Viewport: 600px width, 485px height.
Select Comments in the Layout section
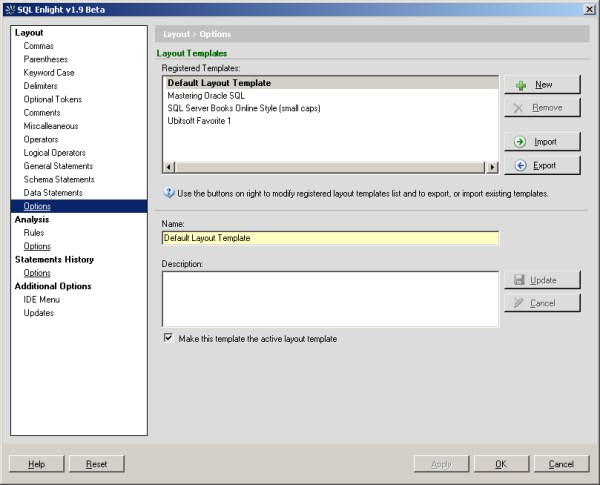tap(42, 113)
